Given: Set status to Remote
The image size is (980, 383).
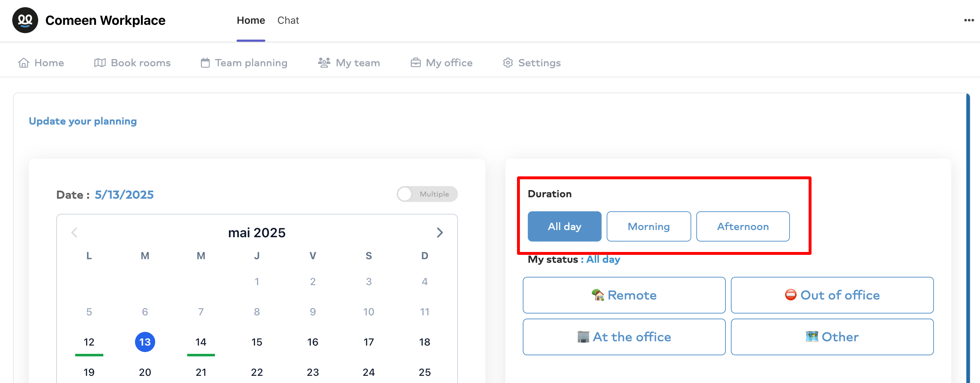Looking at the screenshot, I should point(624,295).
